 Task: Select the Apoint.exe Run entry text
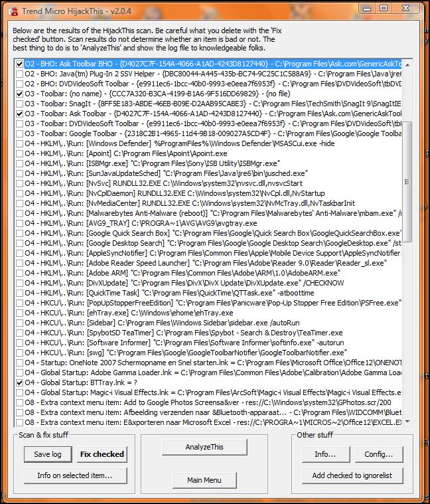[x=126, y=153]
